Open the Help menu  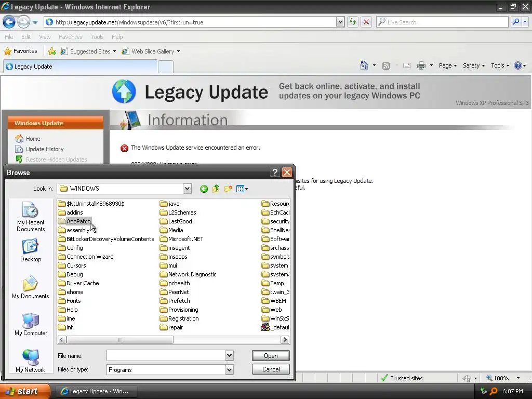pos(117,37)
